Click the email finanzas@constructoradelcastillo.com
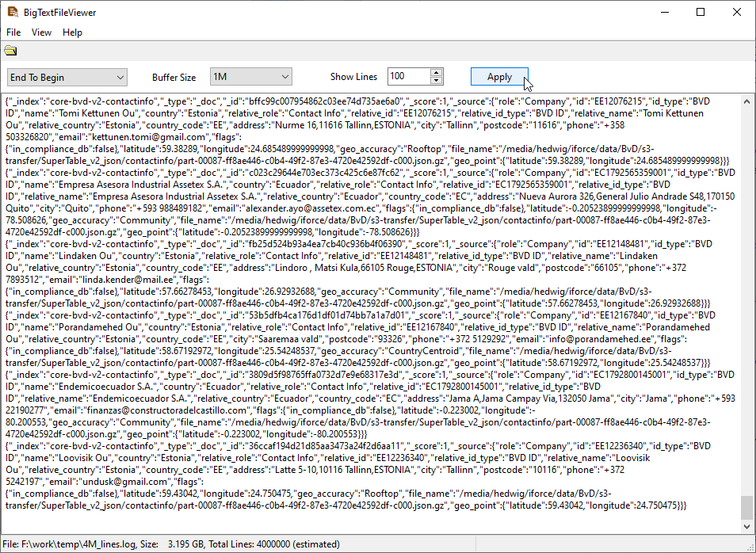Screen dimensions: 756x553 [166, 410]
